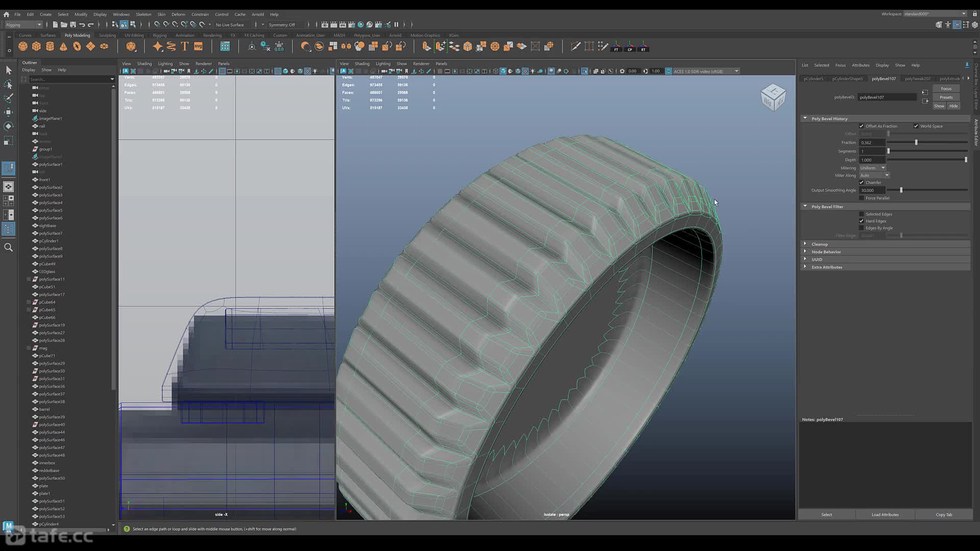Click the extrude shelf icon
The width and height of the screenshot is (980, 551).
(x=427, y=46)
